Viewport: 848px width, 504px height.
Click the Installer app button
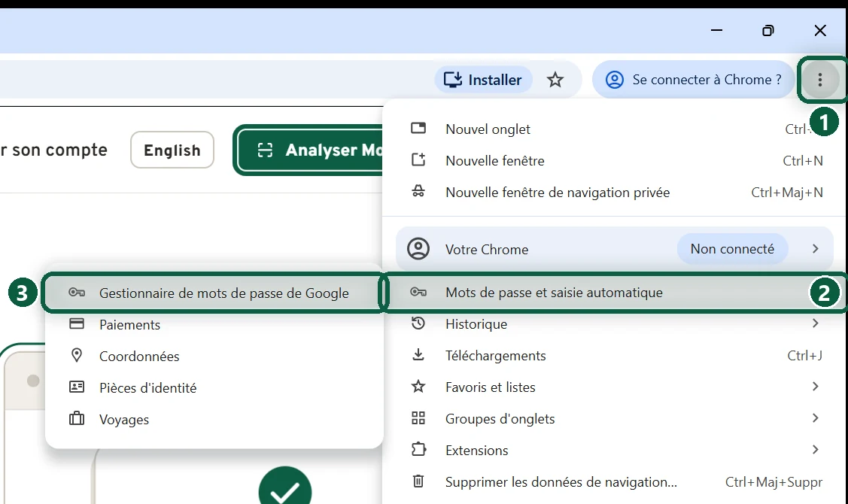pos(483,80)
